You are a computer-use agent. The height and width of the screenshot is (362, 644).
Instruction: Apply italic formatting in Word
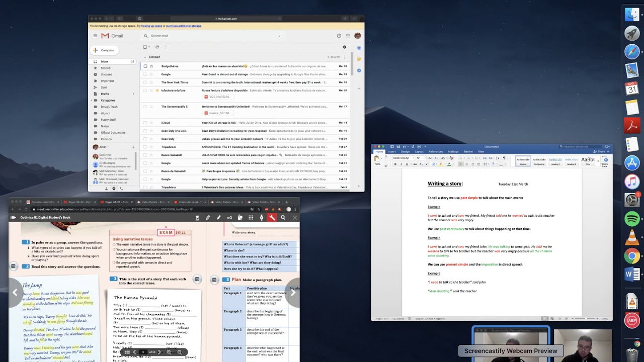point(401,164)
